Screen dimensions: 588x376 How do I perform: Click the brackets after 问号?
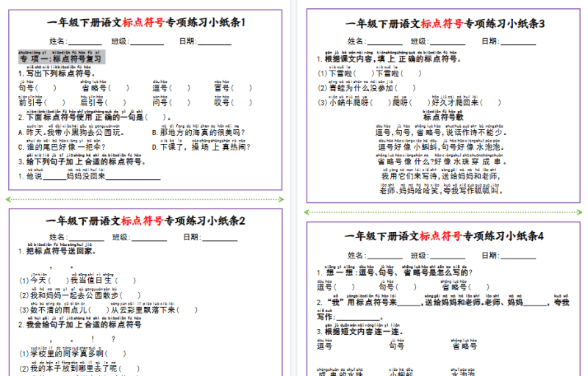pyautogui.click(x=179, y=102)
